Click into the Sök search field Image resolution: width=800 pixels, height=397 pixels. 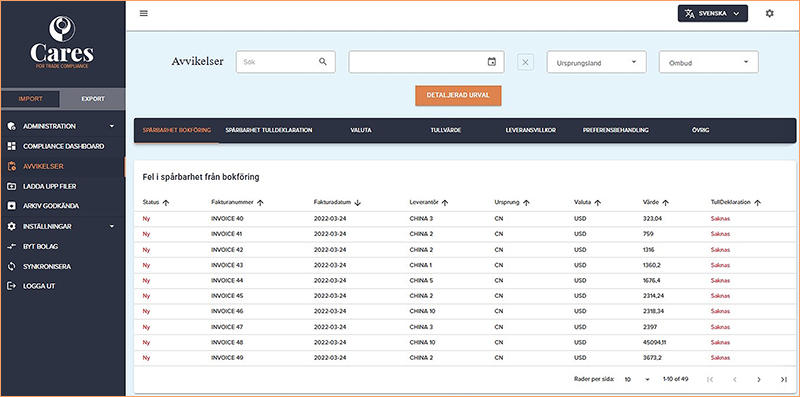tap(285, 62)
